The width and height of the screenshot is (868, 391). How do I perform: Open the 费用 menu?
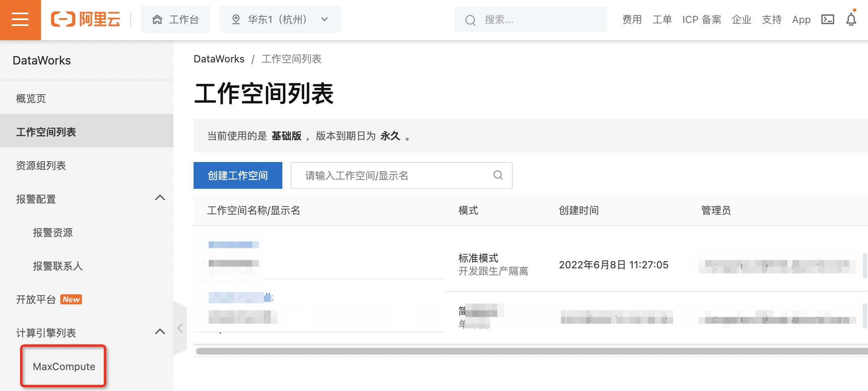[x=632, y=20]
